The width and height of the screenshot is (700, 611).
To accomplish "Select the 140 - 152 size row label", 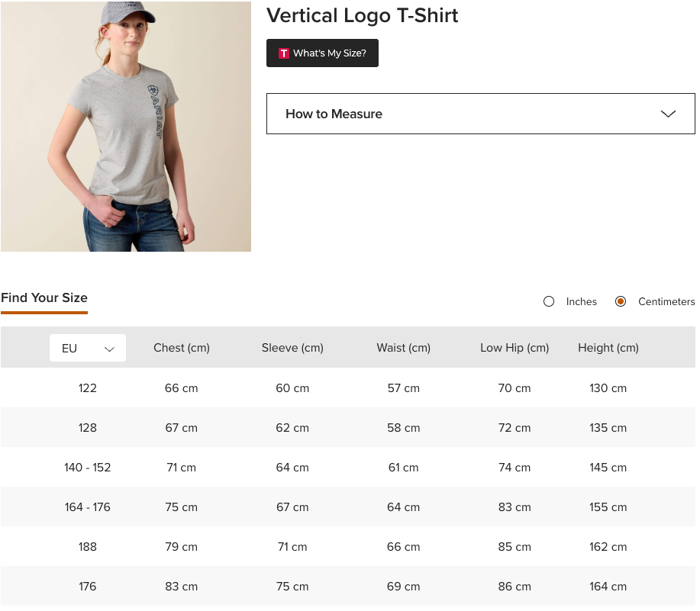I will (88, 468).
